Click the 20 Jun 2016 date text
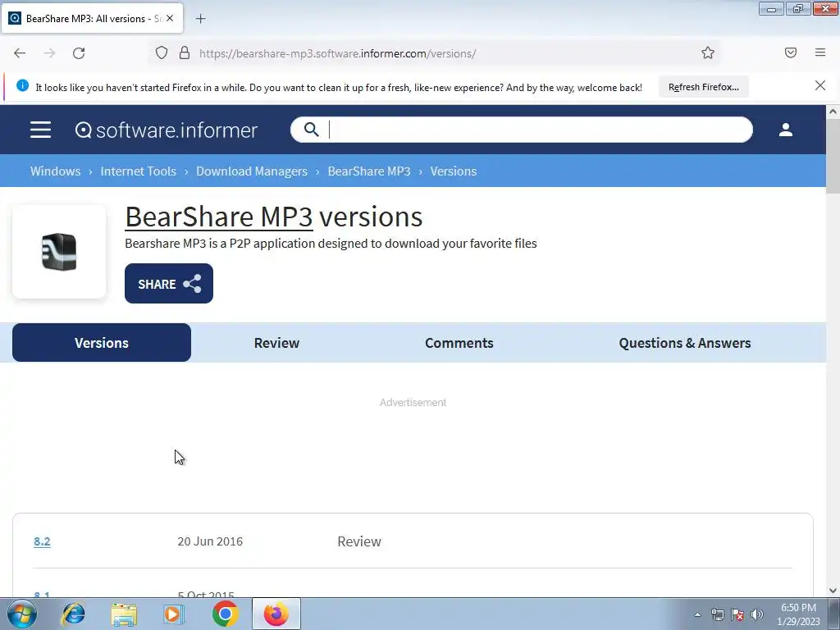The image size is (840, 630). click(x=210, y=541)
